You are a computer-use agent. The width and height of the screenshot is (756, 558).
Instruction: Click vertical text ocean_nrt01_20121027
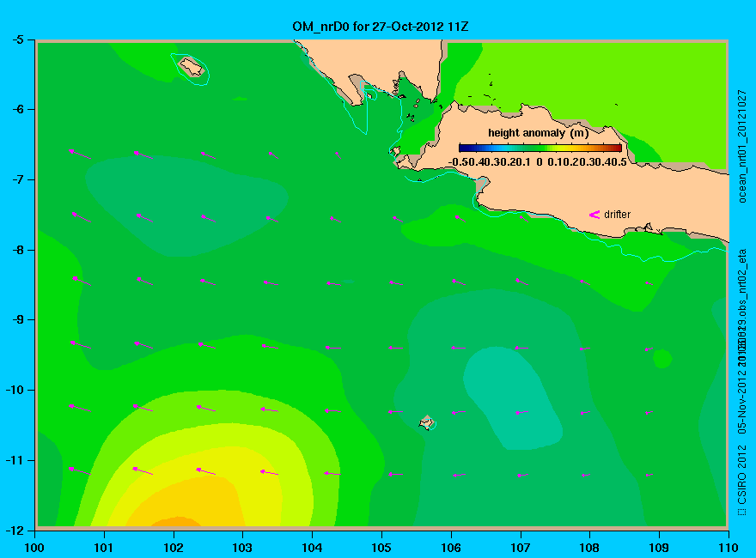pyautogui.click(x=742, y=146)
